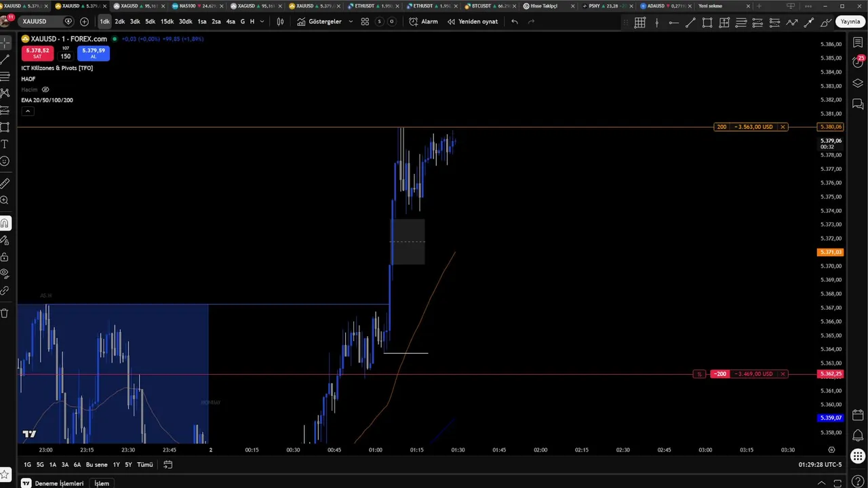This screenshot has width=868, height=488.
Task: Open the chart type candles icon
Action: [280, 22]
